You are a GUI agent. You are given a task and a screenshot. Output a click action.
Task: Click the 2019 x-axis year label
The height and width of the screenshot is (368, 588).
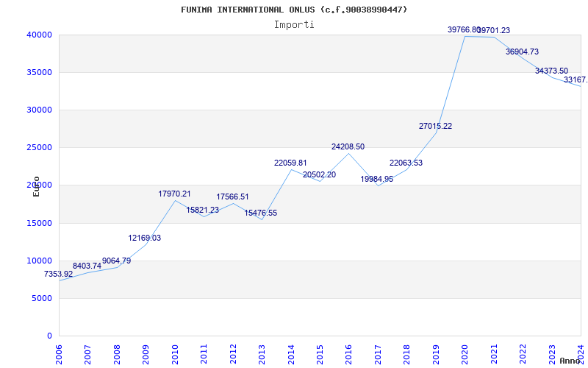436,354
